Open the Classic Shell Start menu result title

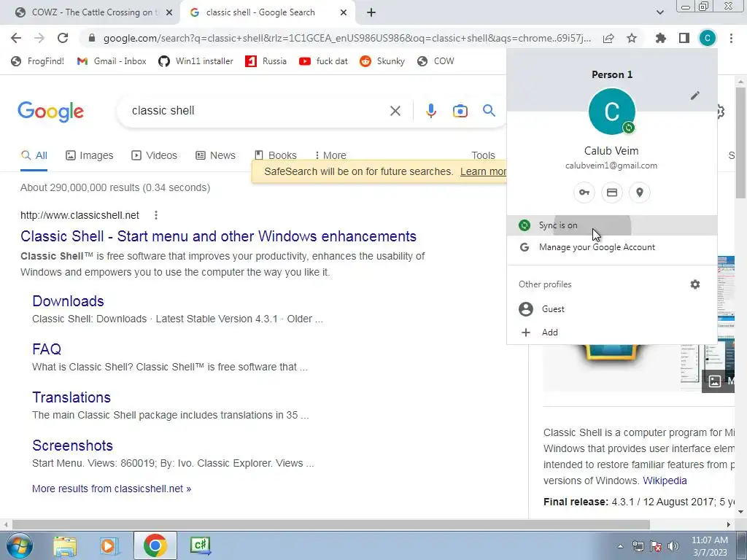coord(218,236)
